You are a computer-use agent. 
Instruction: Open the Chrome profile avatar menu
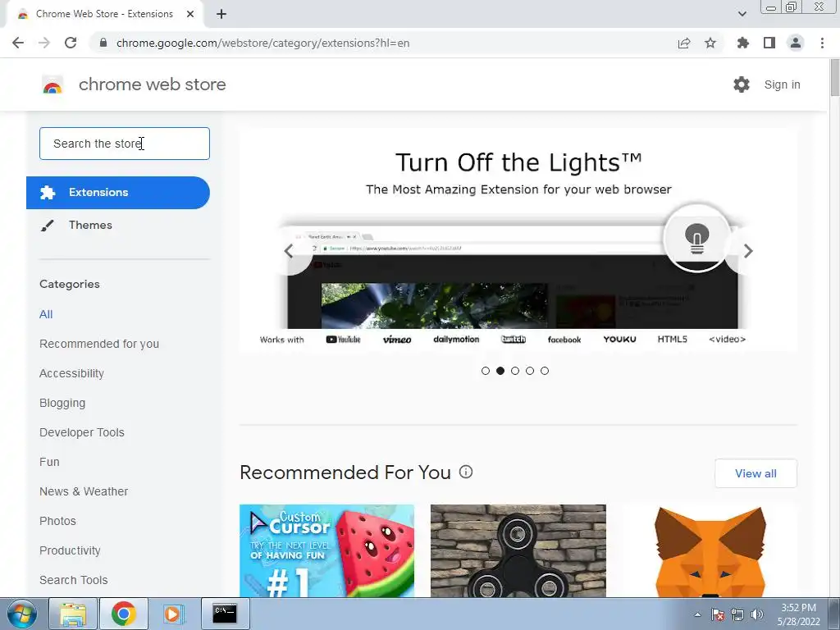(x=796, y=43)
